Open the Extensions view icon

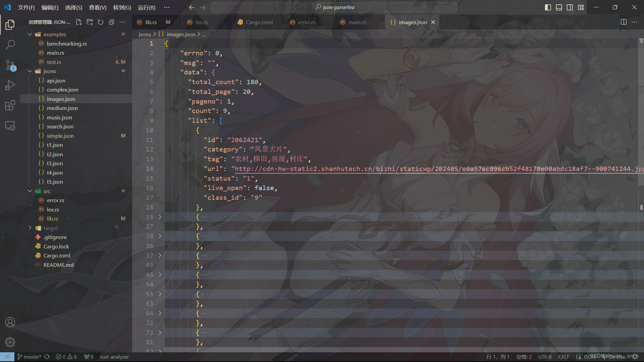tap(10, 105)
